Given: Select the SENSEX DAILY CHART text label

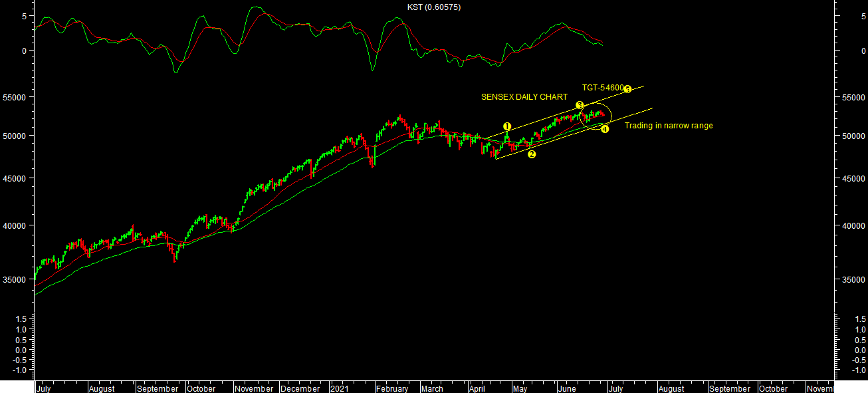Looking at the screenshot, I should 524,97.
